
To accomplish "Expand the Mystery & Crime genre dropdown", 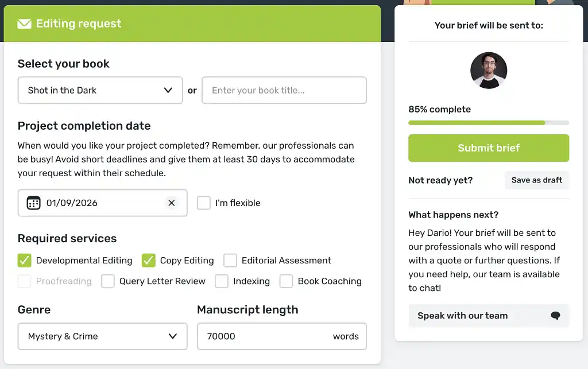I will [x=103, y=336].
